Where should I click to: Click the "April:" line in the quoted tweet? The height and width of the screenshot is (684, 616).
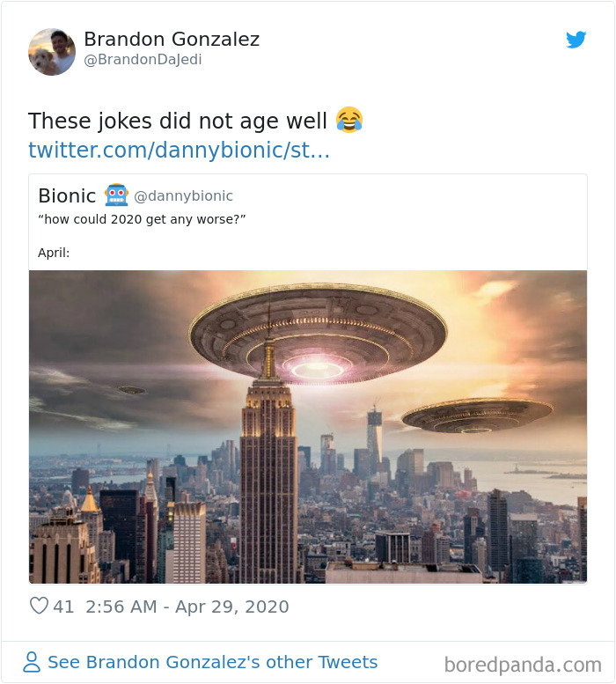pyautogui.click(x=54, y=253)
